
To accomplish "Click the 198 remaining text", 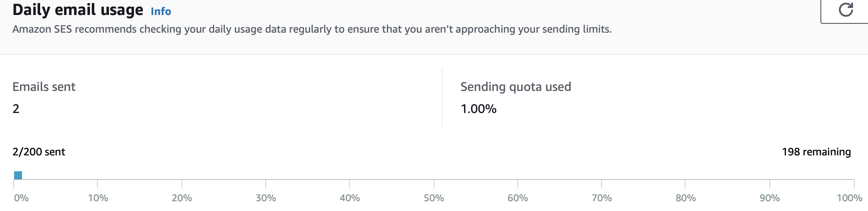I will point(816,152).
